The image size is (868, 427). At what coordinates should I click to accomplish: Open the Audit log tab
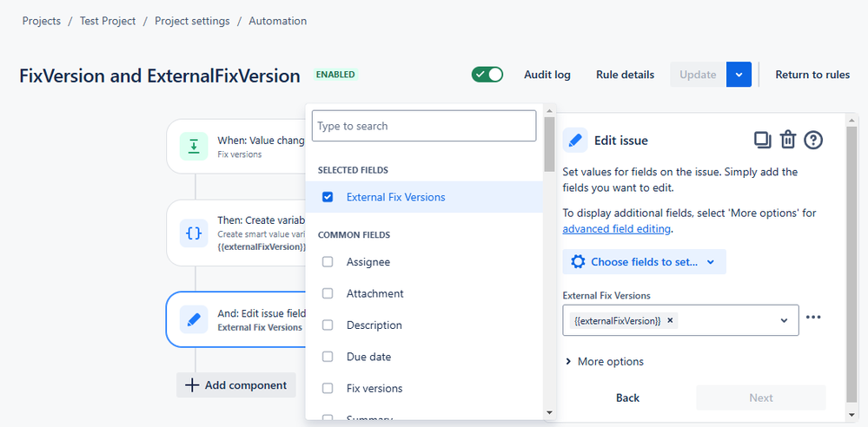[x=547, y=75]
